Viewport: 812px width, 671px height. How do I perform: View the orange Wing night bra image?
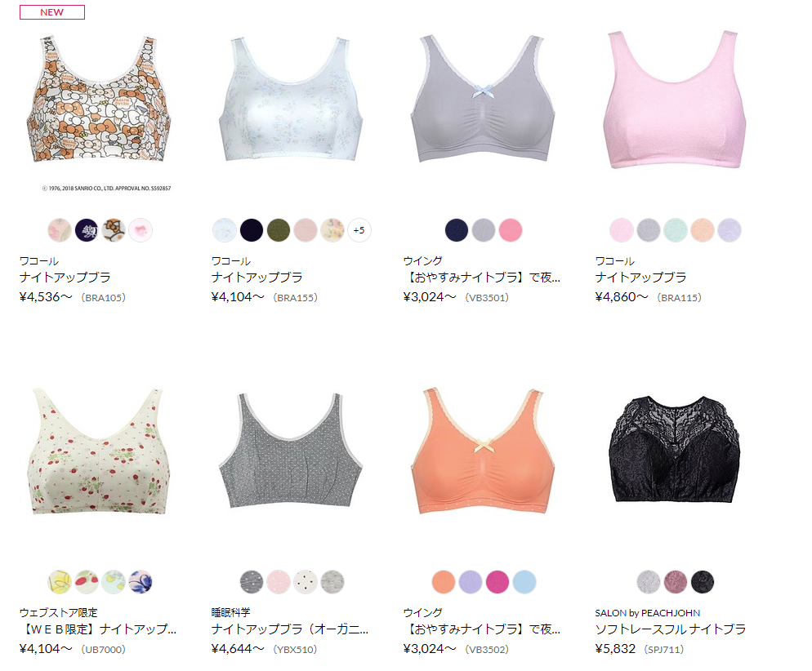(x=483, y=451)
